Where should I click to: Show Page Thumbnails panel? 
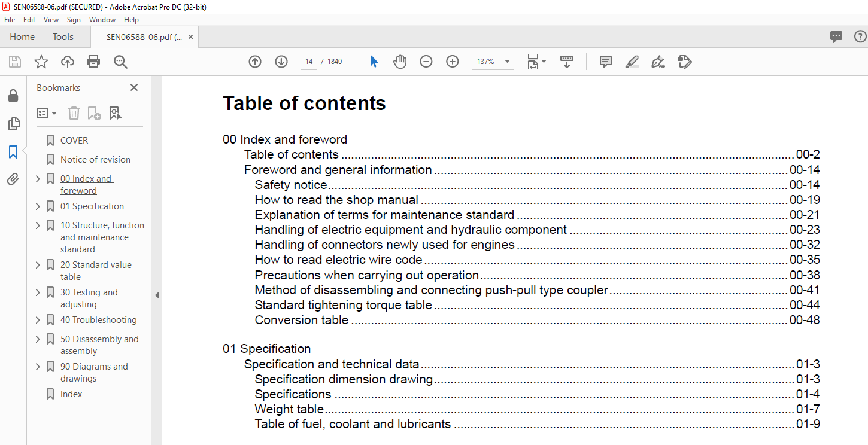tap(13, 124)
